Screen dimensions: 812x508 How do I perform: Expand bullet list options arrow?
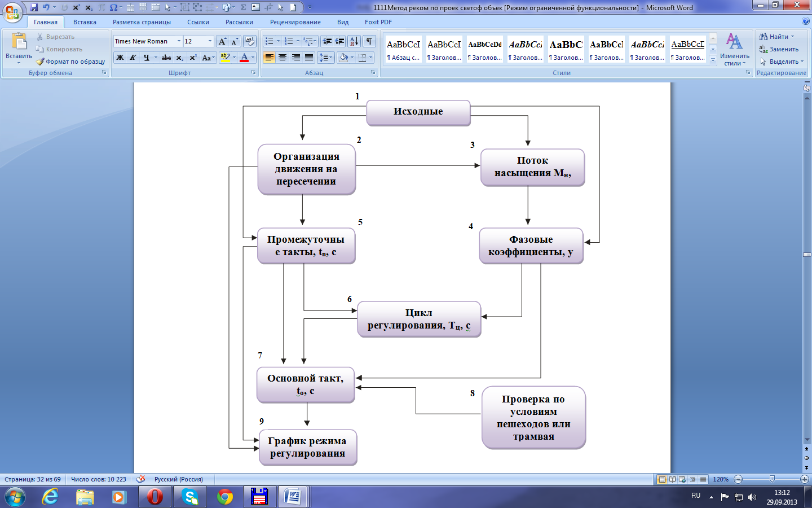point(278,41)
